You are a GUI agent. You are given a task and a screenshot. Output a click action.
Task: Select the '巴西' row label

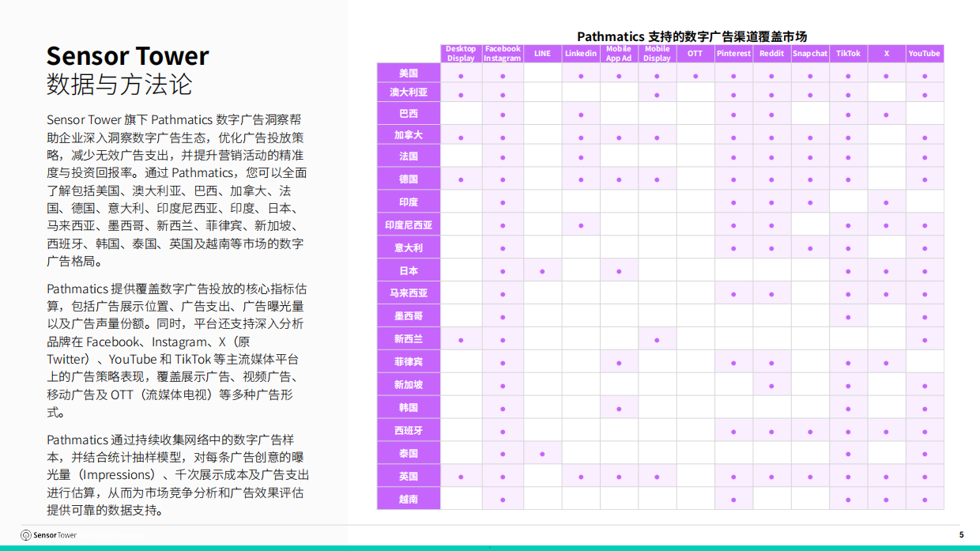(409, 114)
